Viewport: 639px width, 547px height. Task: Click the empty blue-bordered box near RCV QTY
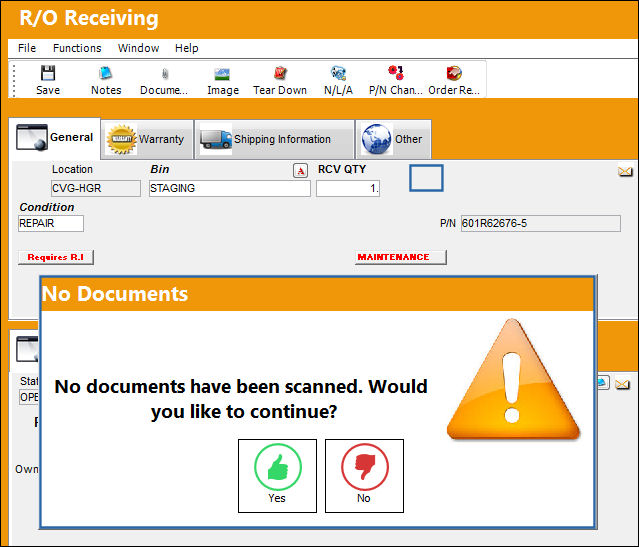[x=426, y=178]
